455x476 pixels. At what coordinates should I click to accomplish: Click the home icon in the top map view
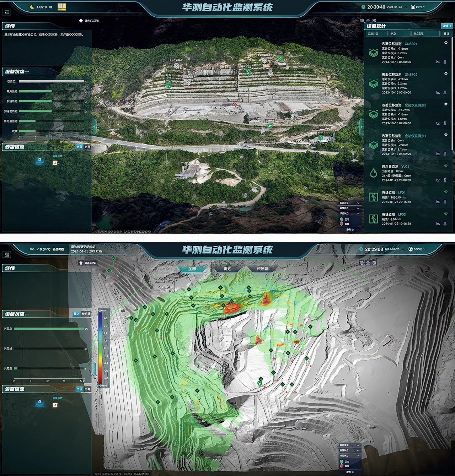coord(81,21)
